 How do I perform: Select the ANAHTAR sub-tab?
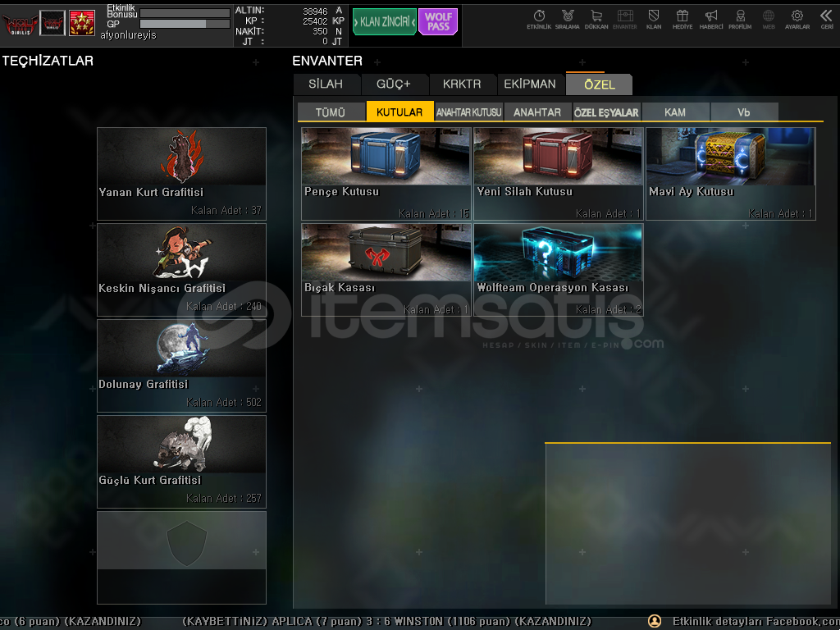coord(537,112)
